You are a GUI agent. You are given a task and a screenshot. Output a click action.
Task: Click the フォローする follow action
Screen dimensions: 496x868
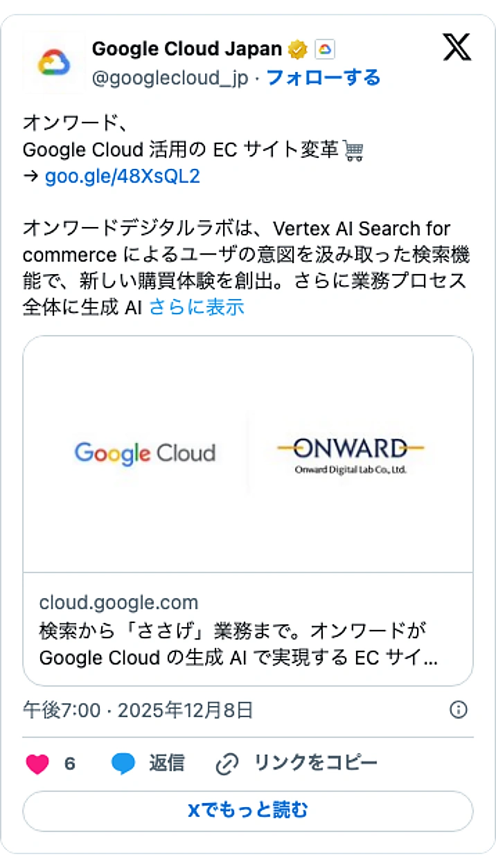click(323, 78)
